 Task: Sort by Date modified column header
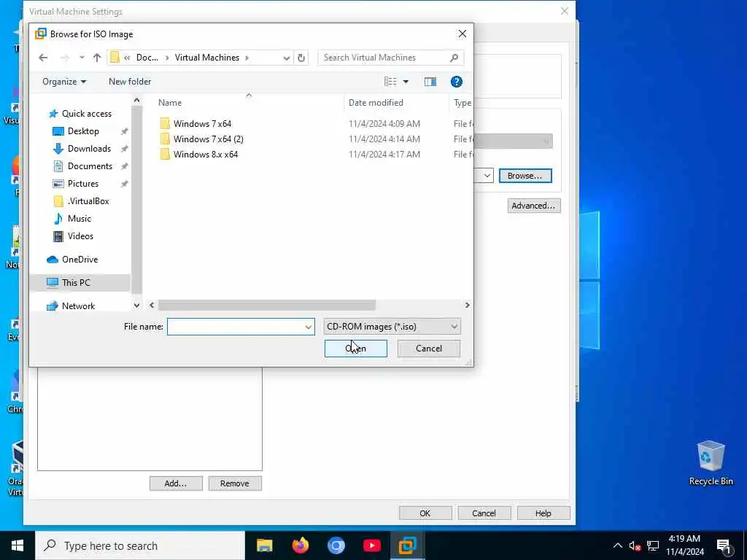376,103
